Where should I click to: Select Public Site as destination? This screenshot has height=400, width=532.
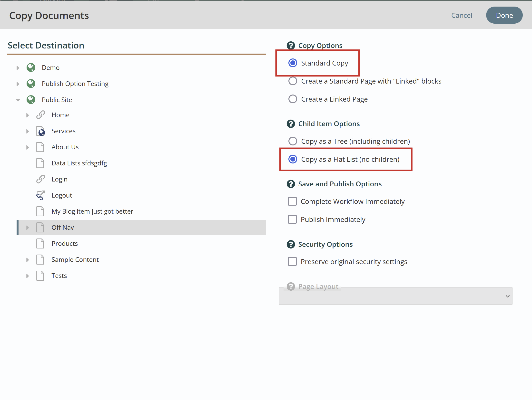[x=57, y=100]
